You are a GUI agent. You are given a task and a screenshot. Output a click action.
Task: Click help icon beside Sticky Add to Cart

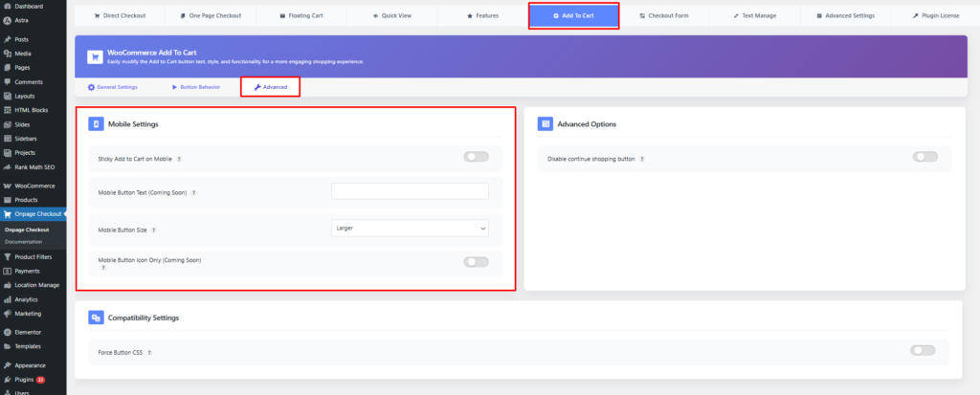(179, 159)
